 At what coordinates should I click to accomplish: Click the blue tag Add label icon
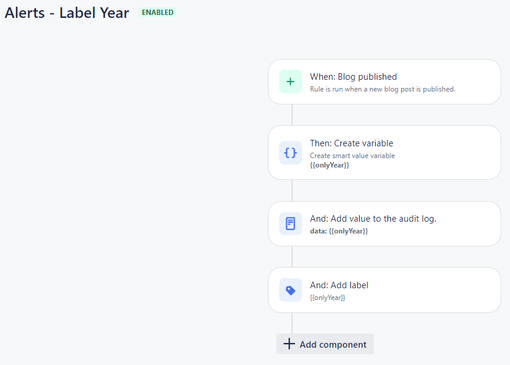click(290, 290)
